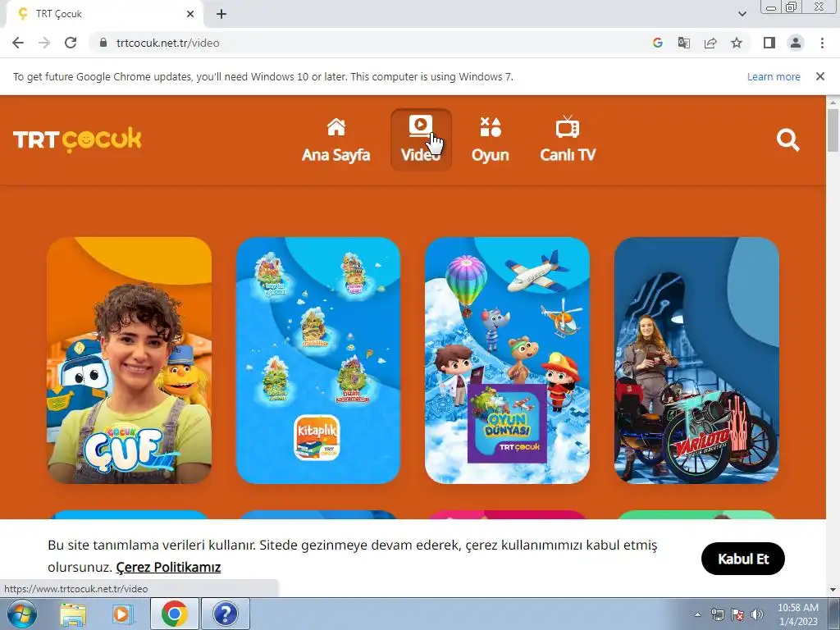Viewport: 840px width, 630px height.
Task: Accept cookies with the Kabul Et button
Action: point(743,559)
